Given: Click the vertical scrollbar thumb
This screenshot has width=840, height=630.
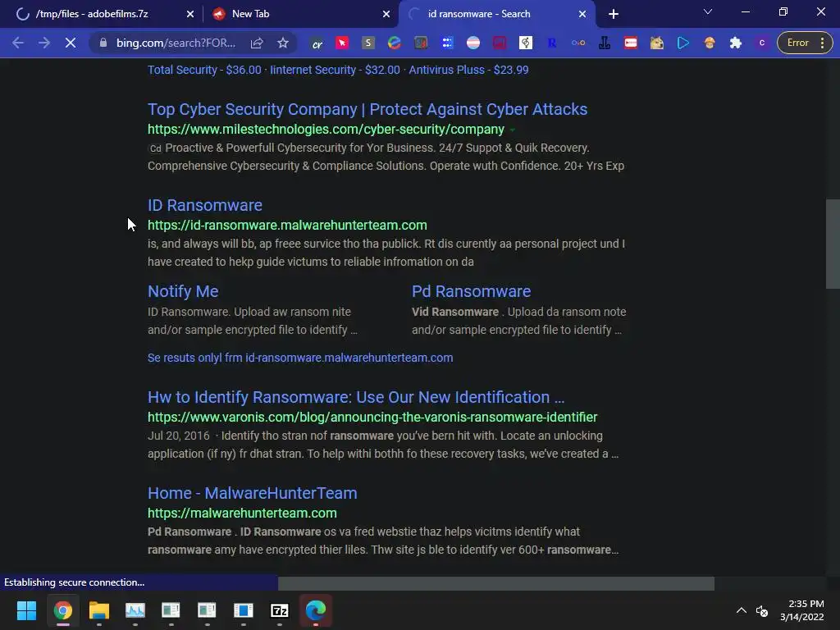Looking at the screenshot, I should pyautogui.click(x=833, y=244).
